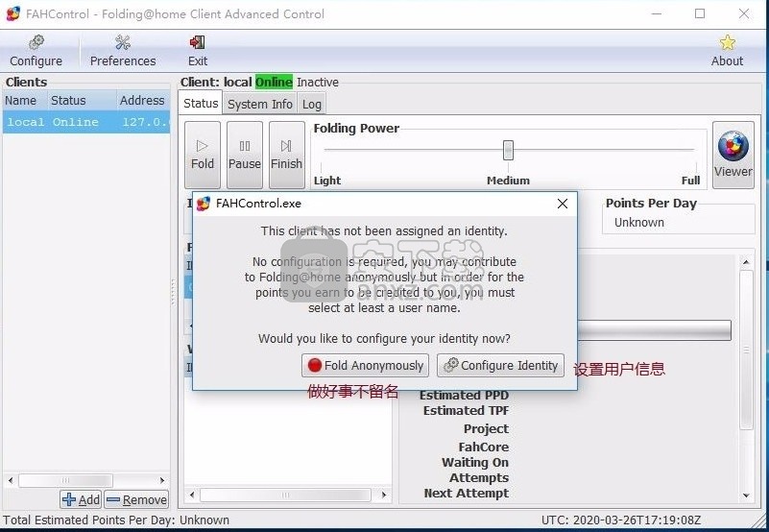Minimize the FAHControl window
Viewport: 769px width, 532px height.
[x=657, y=13]
